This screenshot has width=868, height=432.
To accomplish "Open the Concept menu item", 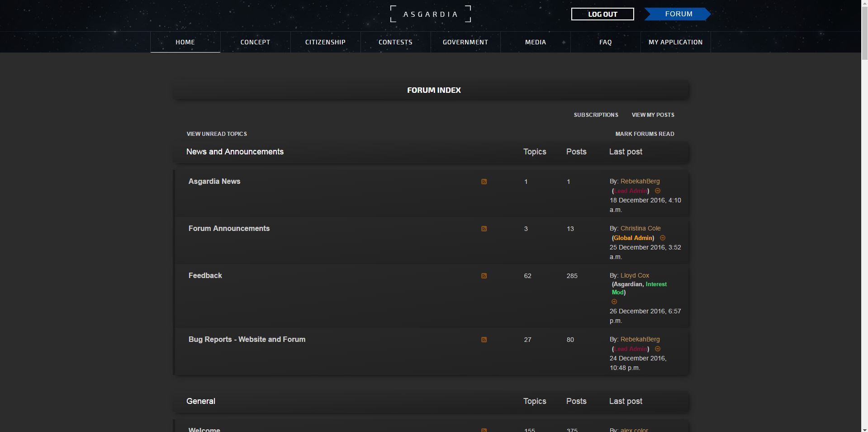I will pos(255,42).
